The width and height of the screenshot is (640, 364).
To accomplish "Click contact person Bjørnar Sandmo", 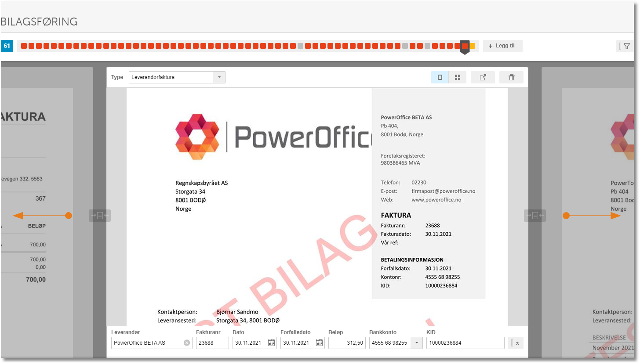I will 237,312.
